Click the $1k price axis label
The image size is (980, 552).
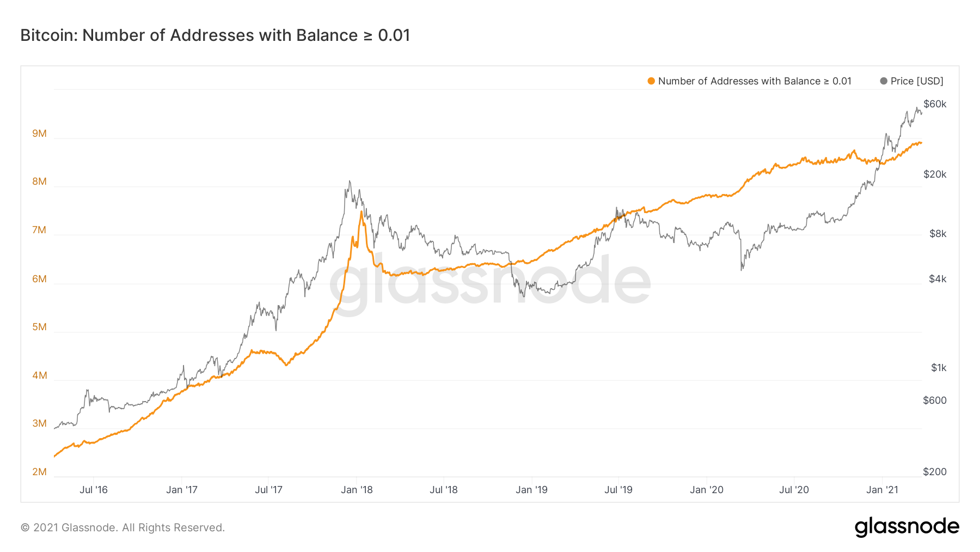point(939,368)
